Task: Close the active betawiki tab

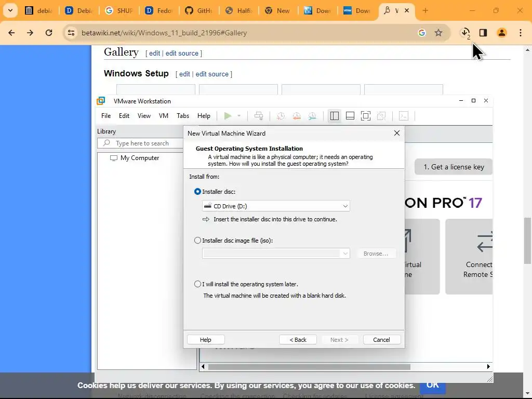Action: (x=407, y=10)
